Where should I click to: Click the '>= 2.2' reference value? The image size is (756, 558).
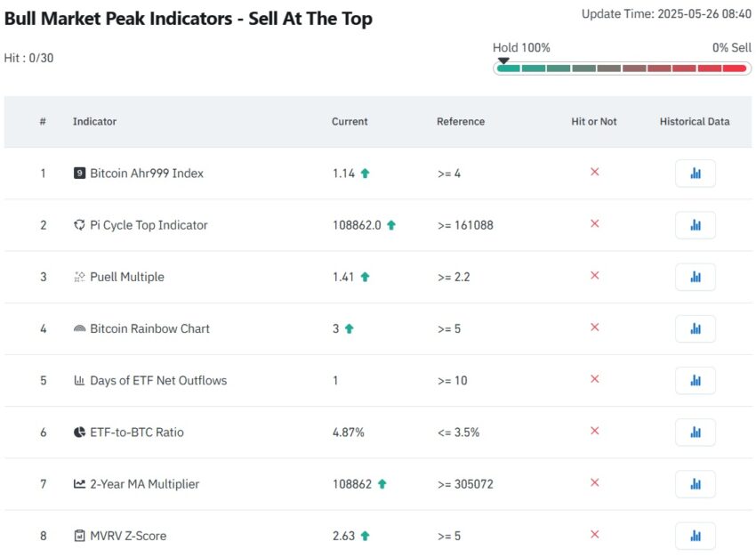point(454,277)
